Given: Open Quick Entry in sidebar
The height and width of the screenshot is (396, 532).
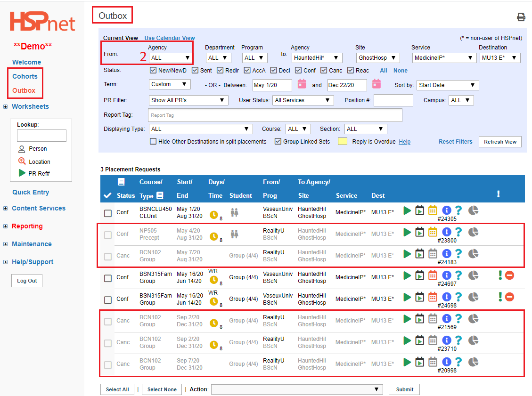Looking at the screenshot, I should pyautogui.click(x=31, y=192).
